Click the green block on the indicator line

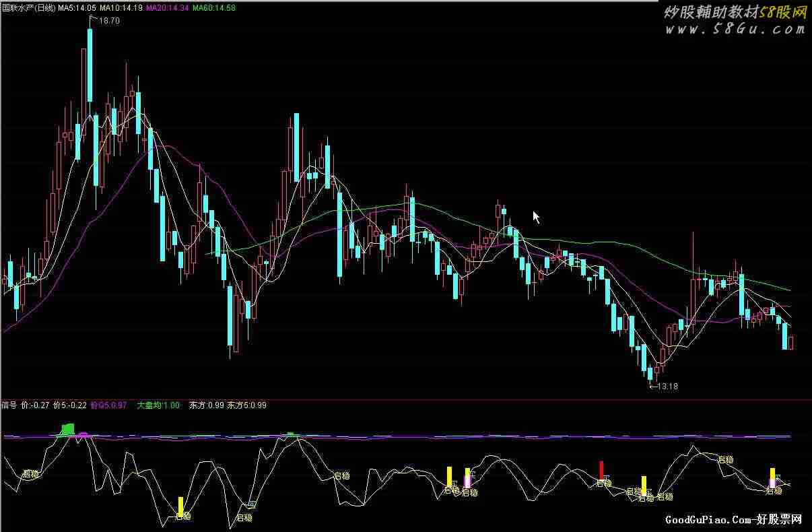pyautogui.click(x=67, y=430)
